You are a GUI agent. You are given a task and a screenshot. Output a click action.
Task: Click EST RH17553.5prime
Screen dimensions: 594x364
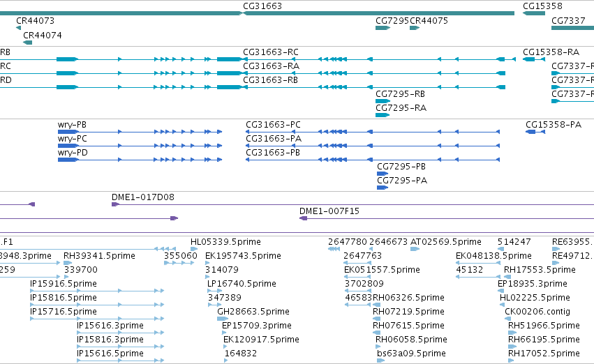[540, 270]
